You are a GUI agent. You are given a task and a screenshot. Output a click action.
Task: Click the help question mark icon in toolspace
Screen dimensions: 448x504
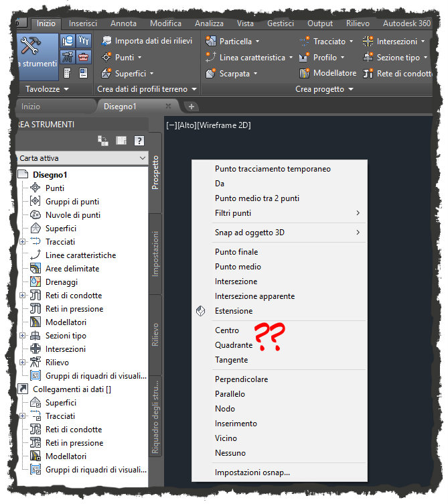(x=139, y=141)
